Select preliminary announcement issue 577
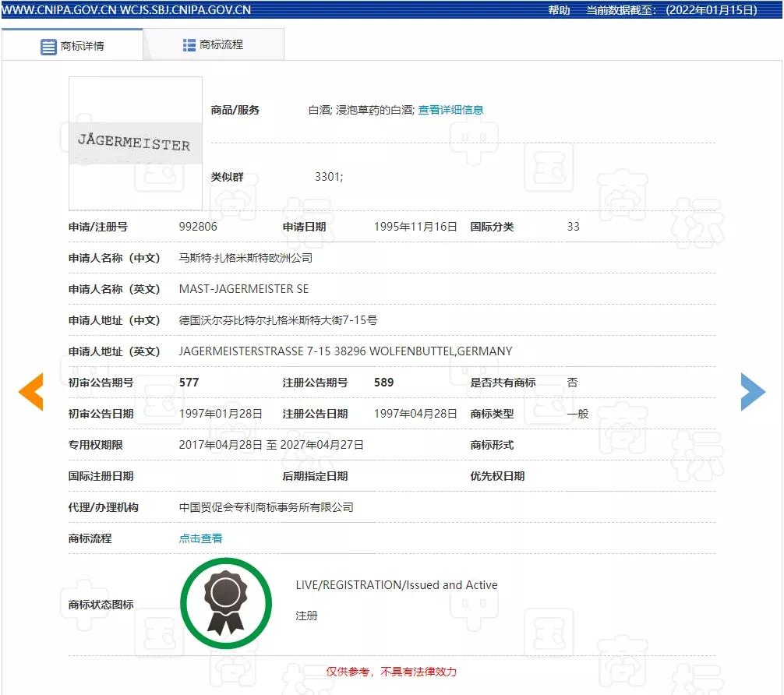Viewport: 784px width, 695px height. [189, 383]
